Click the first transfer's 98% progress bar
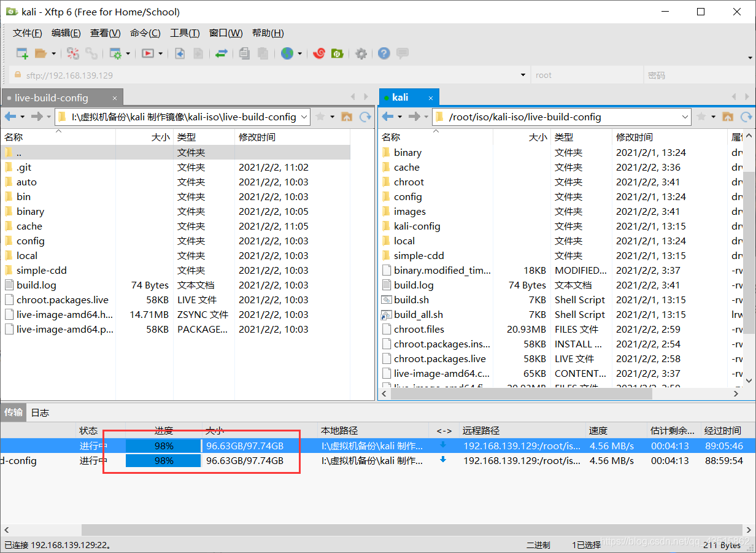 point(163,446)
